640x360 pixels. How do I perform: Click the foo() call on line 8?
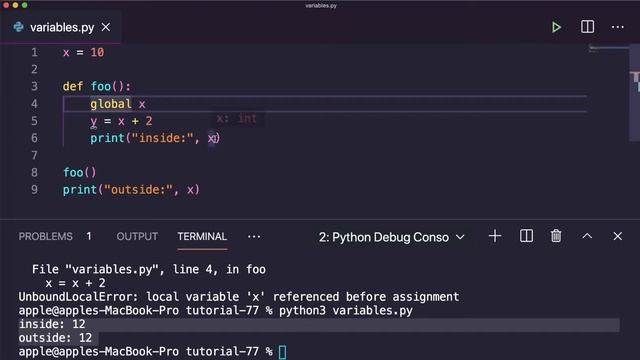[x=80, y=172]
